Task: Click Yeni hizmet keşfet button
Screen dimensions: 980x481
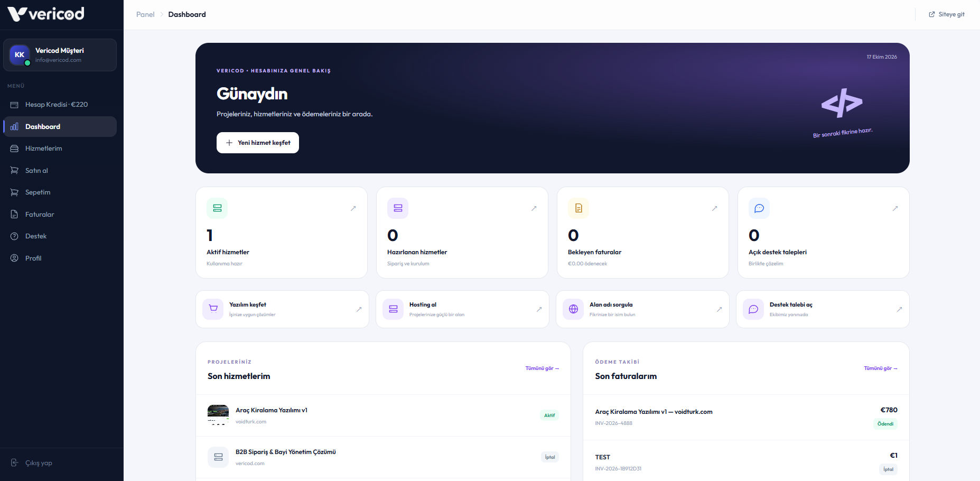Action: pos(258,143)
